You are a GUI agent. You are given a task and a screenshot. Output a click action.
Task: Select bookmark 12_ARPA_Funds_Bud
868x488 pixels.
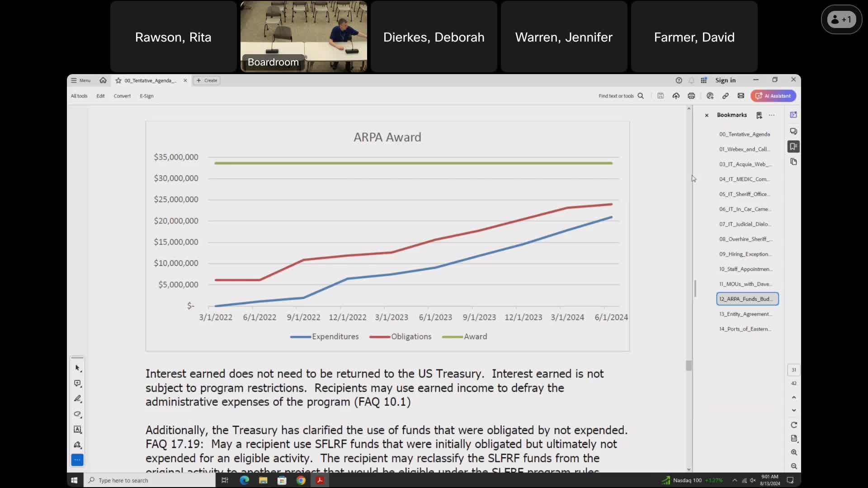747,299
